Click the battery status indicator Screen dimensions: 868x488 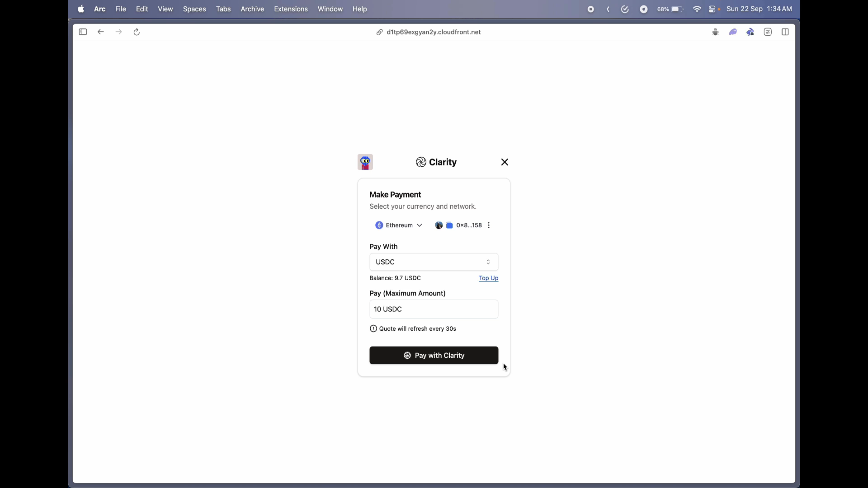coord(670,9)
